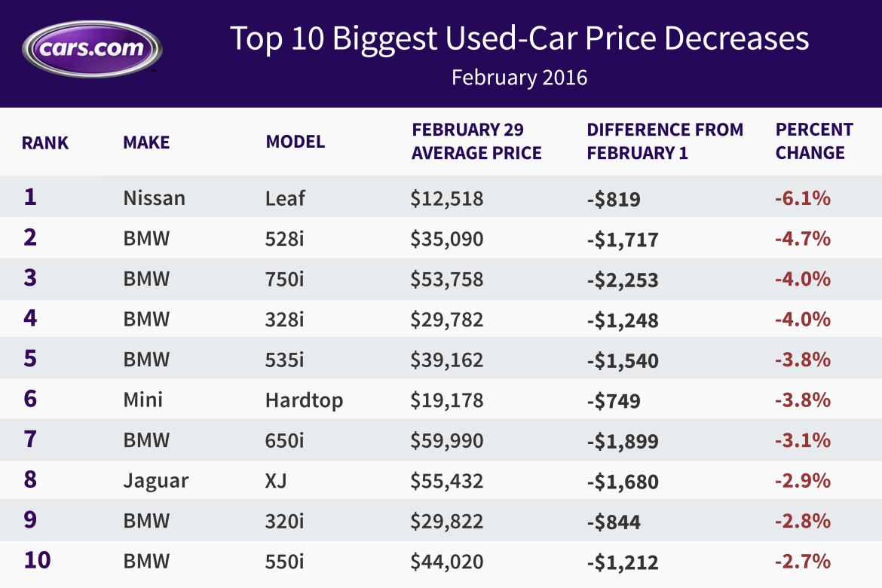
Task: Select the MODEL column header
Action: coord(296,142)
